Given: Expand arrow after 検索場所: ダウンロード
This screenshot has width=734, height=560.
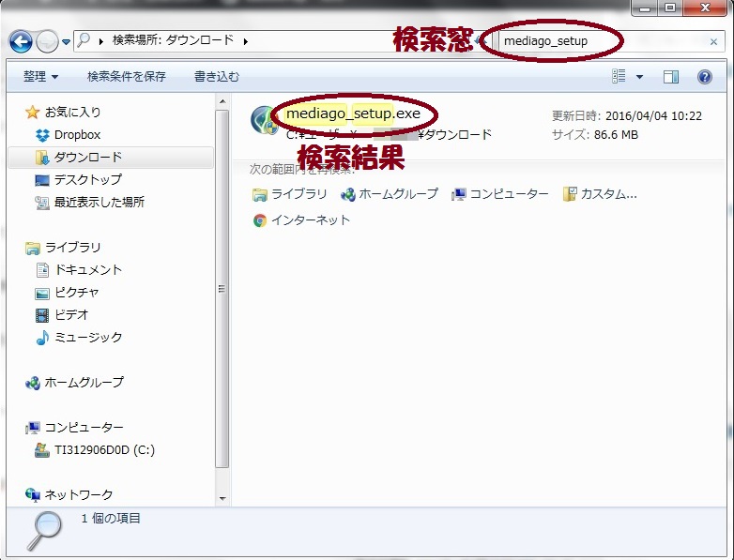Looking at the screenshot, I should coord(245,41).
